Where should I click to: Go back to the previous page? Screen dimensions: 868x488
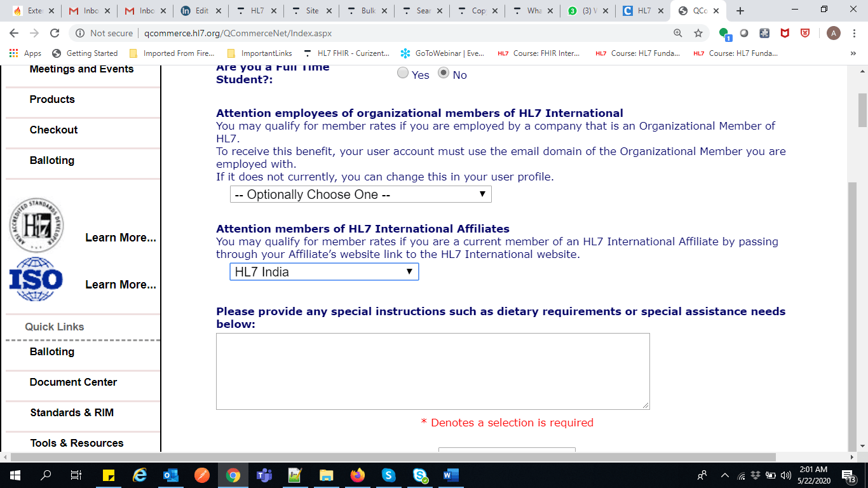(x=14, y=33)
